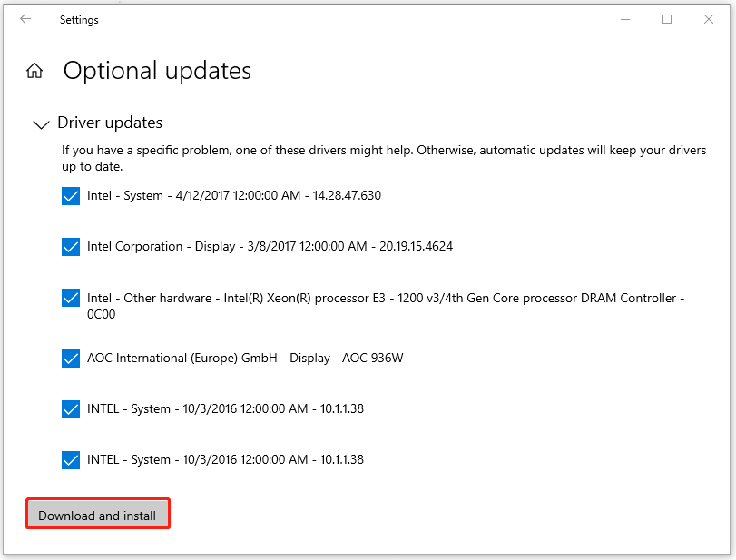Uncheck the last INTEL - System 10.1.1.38 checkbox
The width and height of the screenshot is (736, 560).
[x=71, y=460]
